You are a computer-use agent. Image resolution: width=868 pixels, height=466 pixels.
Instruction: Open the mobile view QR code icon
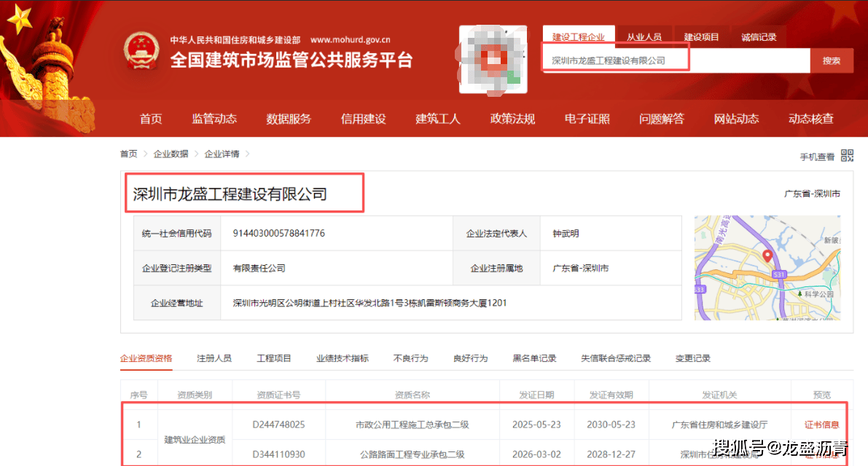click(x=847, y=155)
